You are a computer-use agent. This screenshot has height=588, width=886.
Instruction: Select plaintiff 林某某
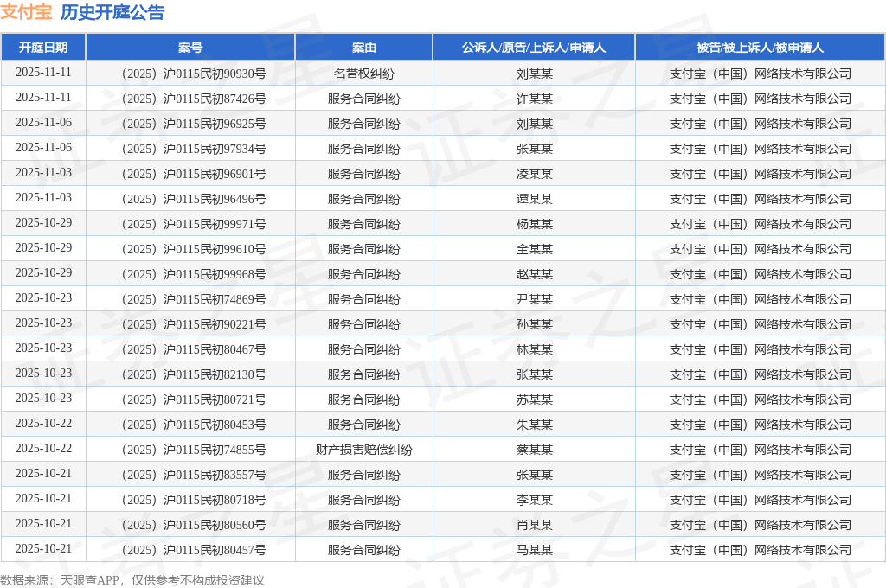click(x=535, y=349)
